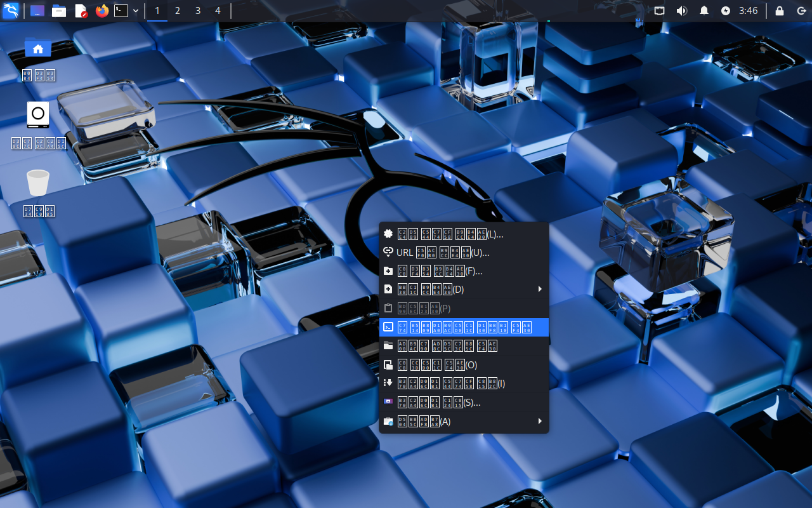812x508 pixels.
Task: Launch the file manager from the panel
Action: [x=59, y=11]
